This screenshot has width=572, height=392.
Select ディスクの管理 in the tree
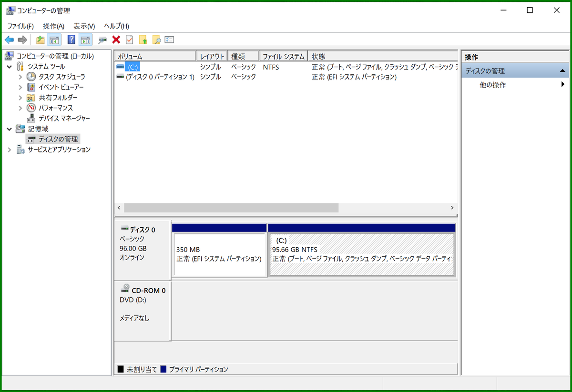pyautogui.click(x=58, y=139)
